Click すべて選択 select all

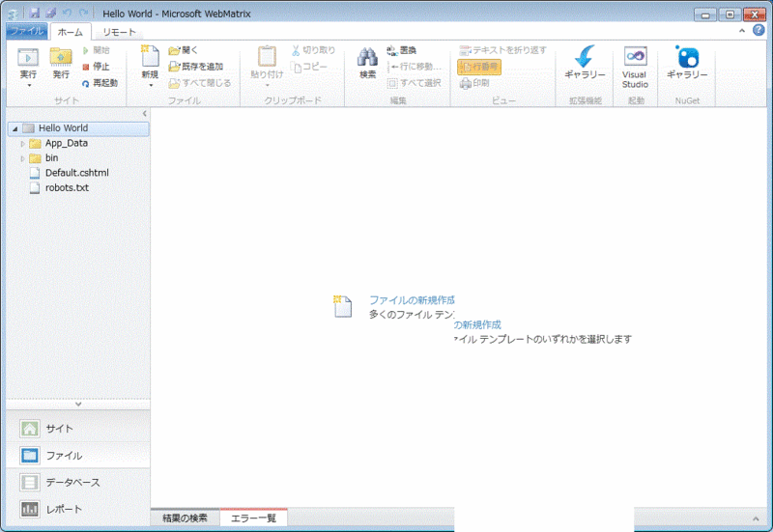[x=415, y=83]
